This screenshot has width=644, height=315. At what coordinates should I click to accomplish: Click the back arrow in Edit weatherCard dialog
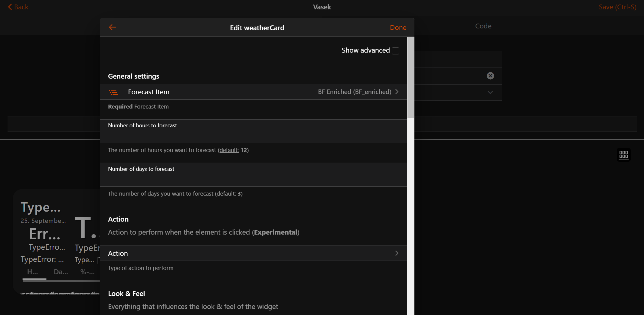pyautogui.click(x=113, y=28)
